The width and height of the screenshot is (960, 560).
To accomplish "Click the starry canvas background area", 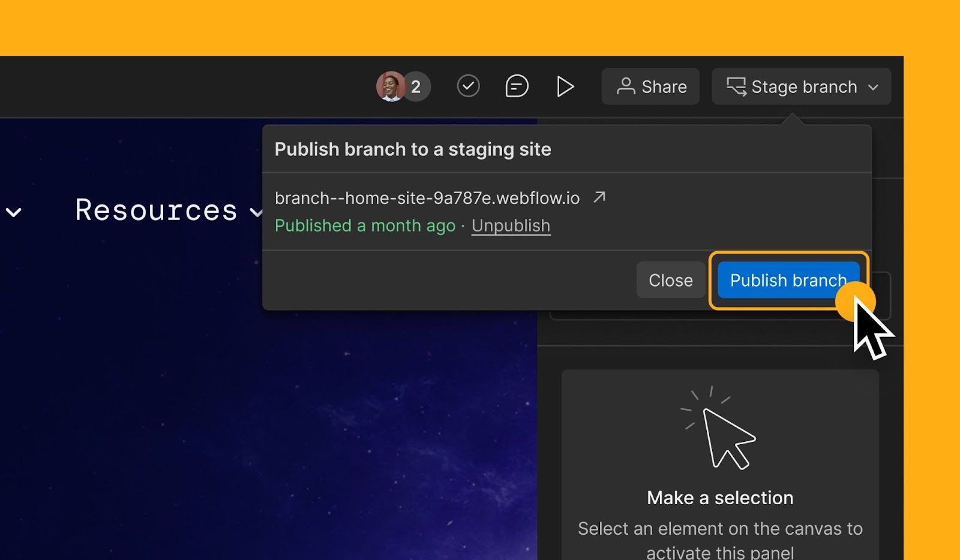I will [x=270, y=420].
